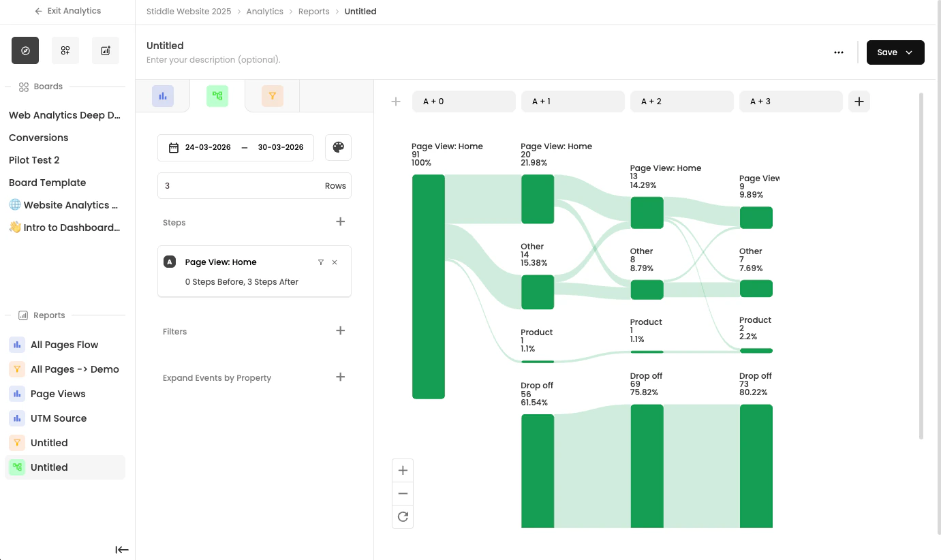Select the A + 3 column header
This screenshot has width=941, height=560.
(x=791, y=102)
